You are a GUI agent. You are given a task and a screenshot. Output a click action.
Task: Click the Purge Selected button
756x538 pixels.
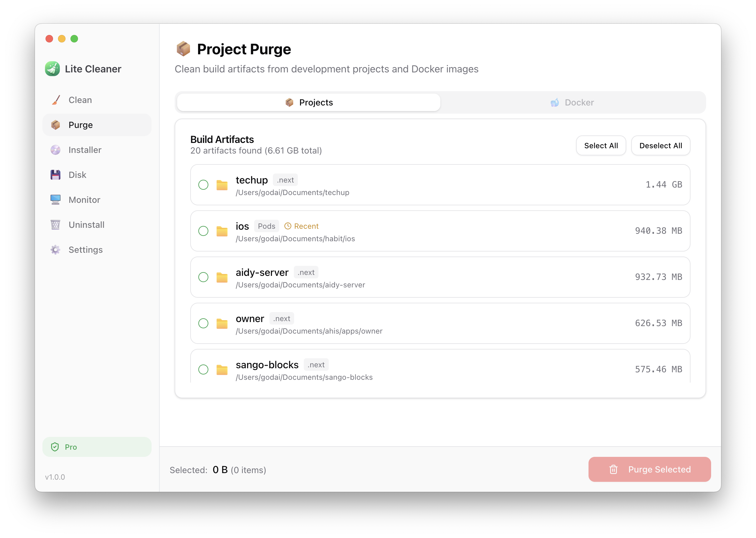[649, 469]
